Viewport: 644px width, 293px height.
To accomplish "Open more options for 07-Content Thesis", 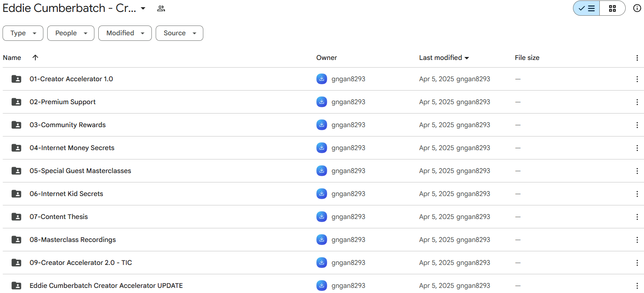I will pos(637,217).
